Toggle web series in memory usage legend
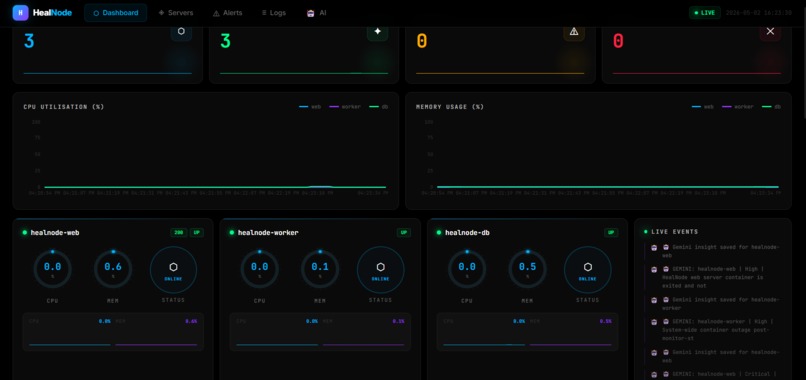The height and width of the screenshot is (380, 806). (x=703, y=107)
